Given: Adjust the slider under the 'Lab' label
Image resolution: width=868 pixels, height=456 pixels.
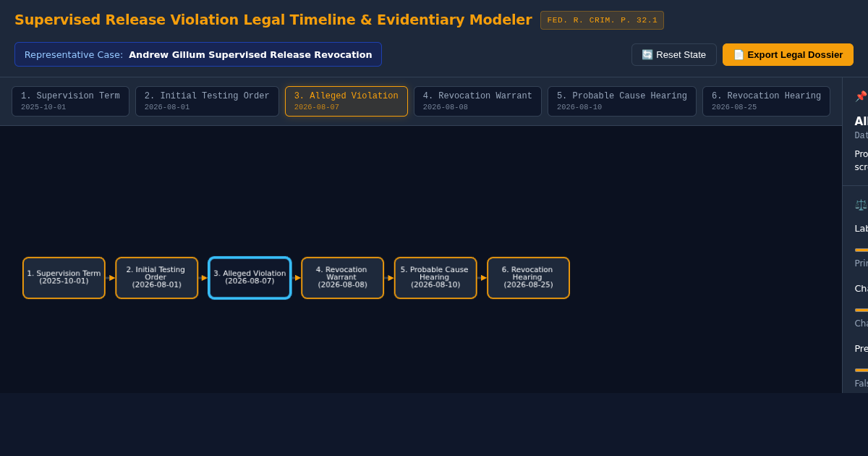Looking at the screenshot, I should tap(861, 250).
